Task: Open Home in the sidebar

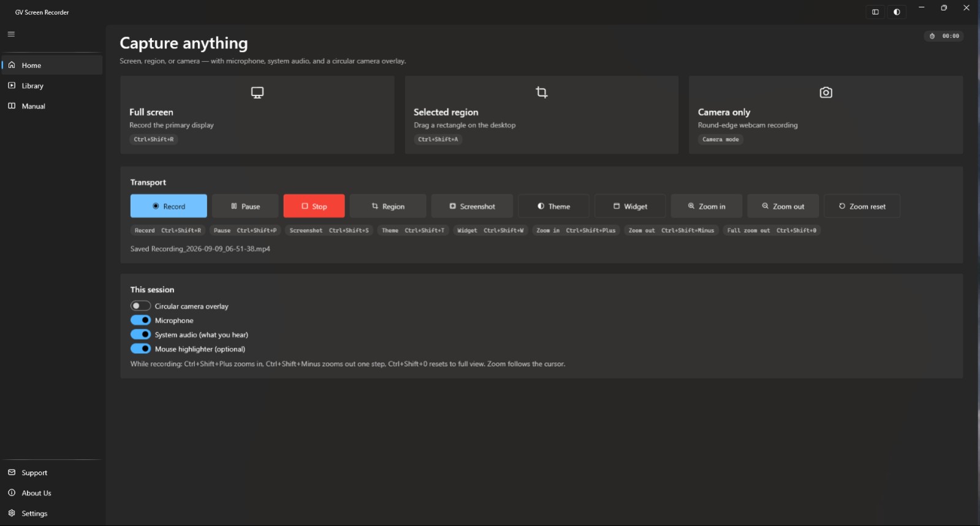Action: 52,65
